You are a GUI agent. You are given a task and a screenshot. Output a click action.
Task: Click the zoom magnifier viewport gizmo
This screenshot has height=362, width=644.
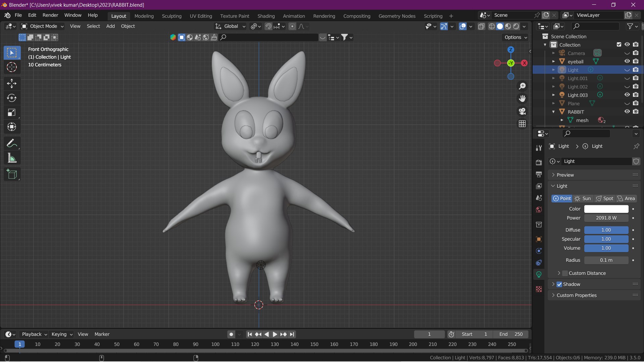pos(522,86)
